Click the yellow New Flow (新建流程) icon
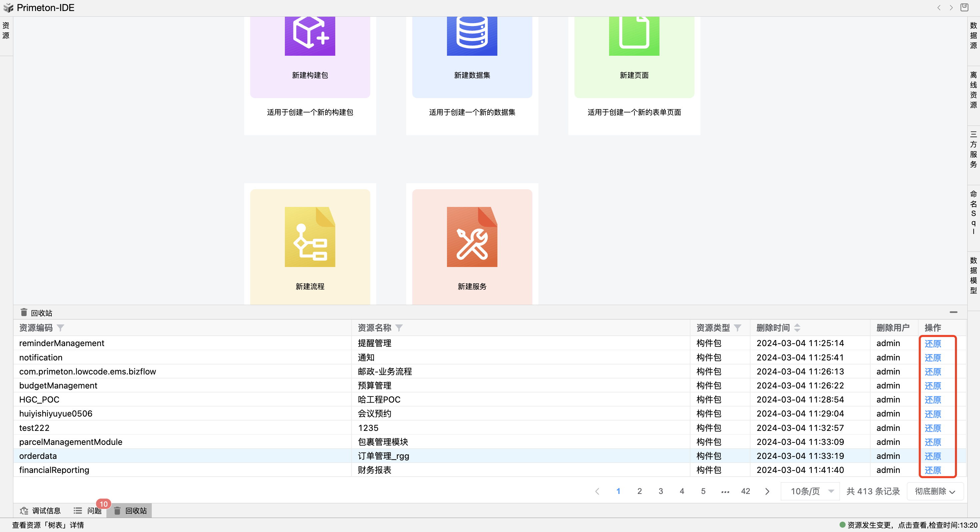Viewport: 980px width, 532px height. pos(310,237)
